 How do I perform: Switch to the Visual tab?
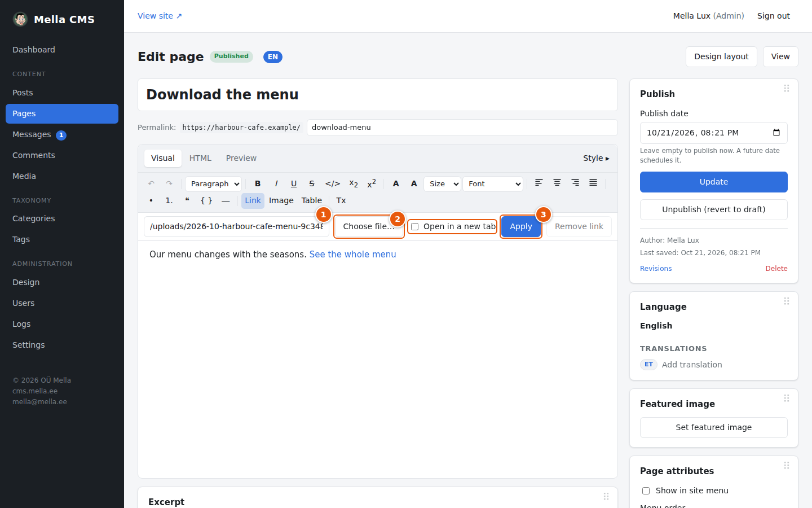pos(163,158)
